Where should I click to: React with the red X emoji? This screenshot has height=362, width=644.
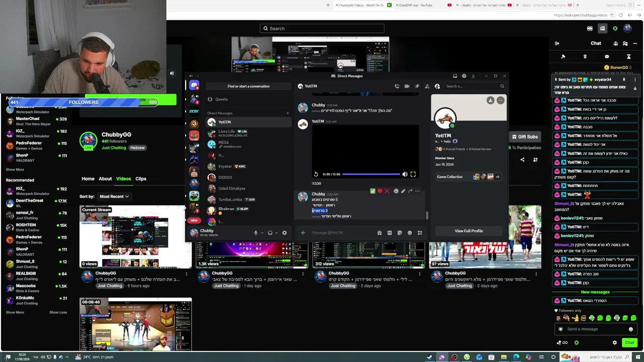pyautogui.click(x=387, y=191)
